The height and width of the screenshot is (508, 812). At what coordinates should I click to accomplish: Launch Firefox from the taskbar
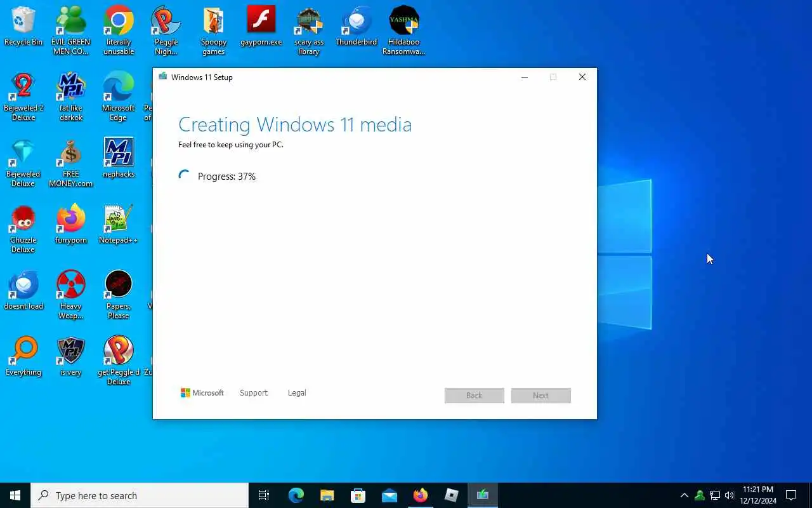pyautogui.click(x=420, y=495)
